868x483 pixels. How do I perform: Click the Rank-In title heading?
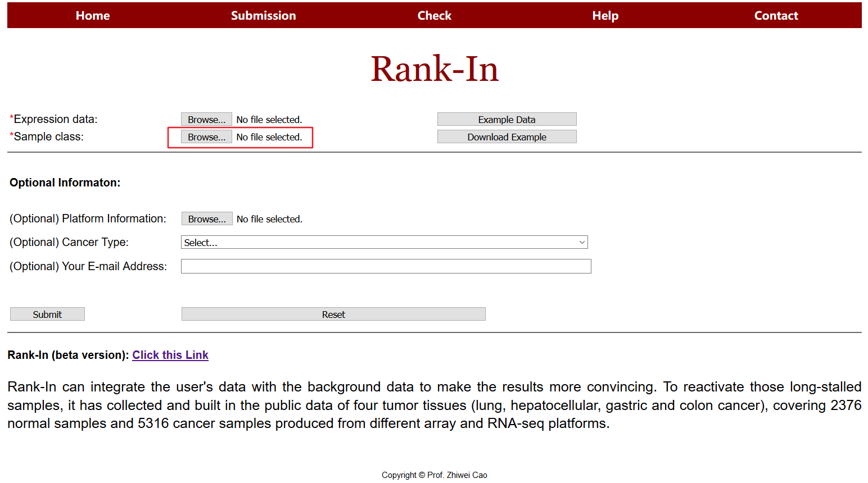(x=435, y=69)
